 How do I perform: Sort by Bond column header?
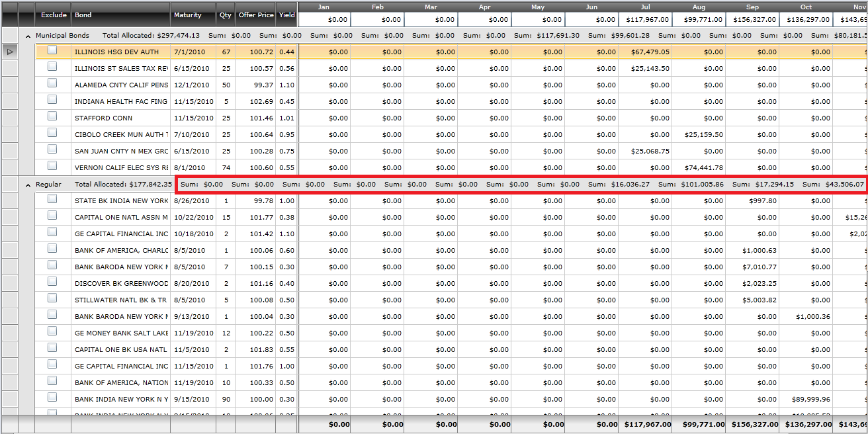(120, 15)
